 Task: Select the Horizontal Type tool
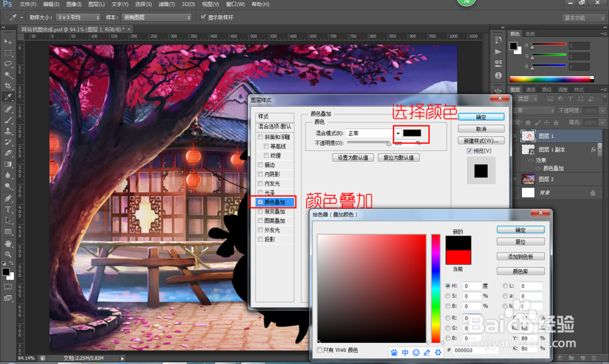pos(8,209)
